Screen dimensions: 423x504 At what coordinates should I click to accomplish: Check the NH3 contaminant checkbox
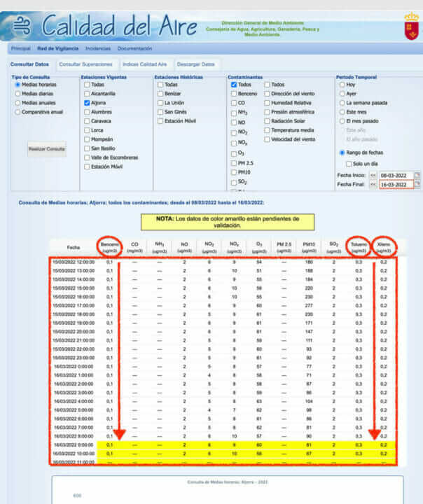[x=234, y=113]
